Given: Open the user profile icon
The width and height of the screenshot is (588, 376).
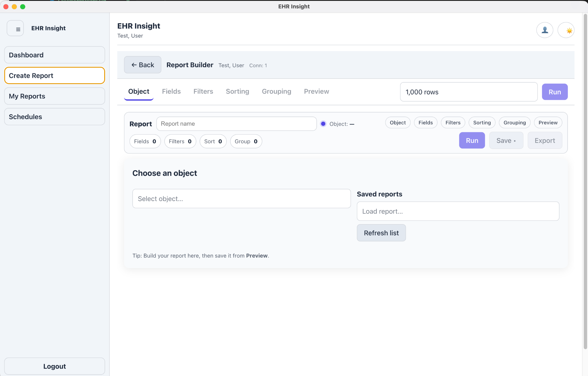Looking at the screenshot, I should tap(544, 30).
